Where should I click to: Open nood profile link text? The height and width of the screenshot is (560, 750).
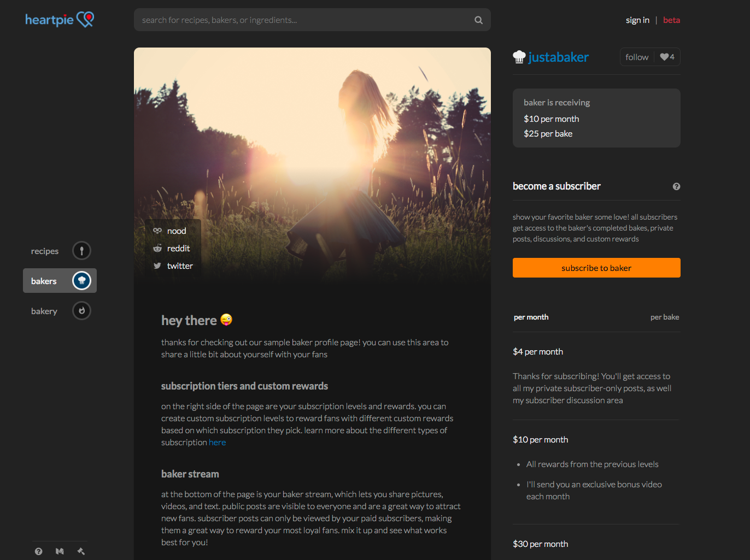click(x=177, y=231)
